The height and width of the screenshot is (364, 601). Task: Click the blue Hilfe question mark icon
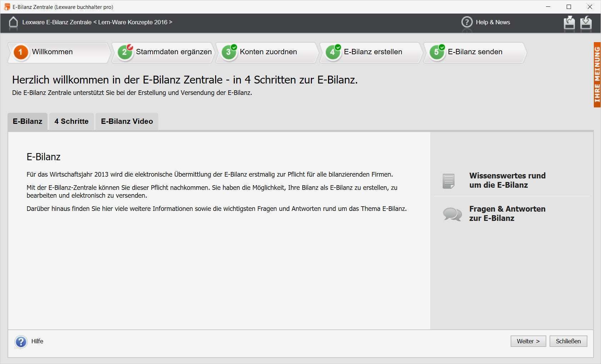coord(21,341)
